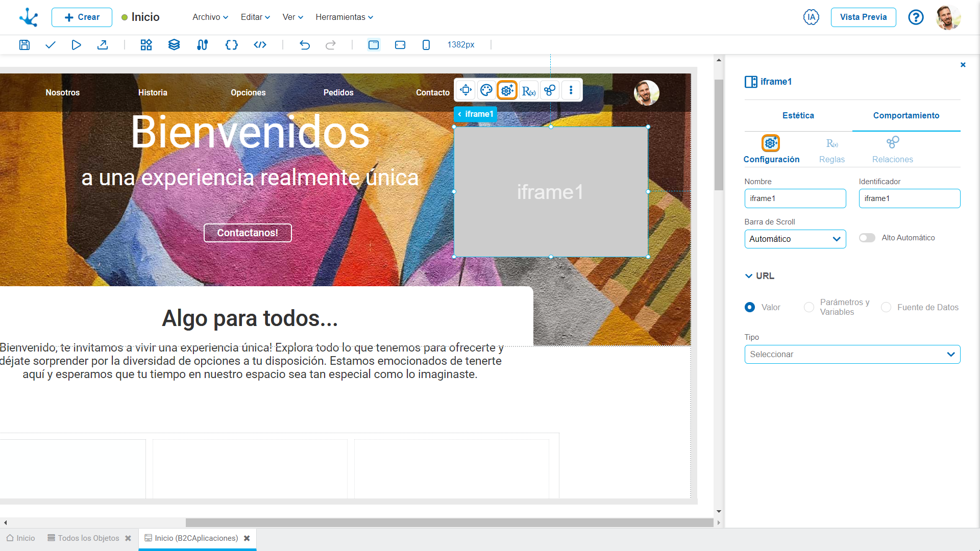Select the style/paint bucket icon
Screen dimensions: 980x551
[x=486, y=90]
